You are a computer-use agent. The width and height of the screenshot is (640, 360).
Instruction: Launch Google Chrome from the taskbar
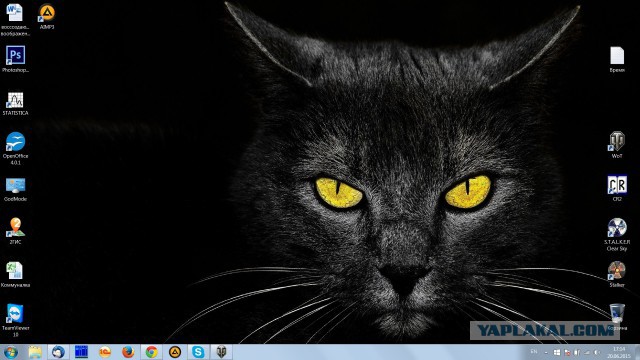(151, 352)
